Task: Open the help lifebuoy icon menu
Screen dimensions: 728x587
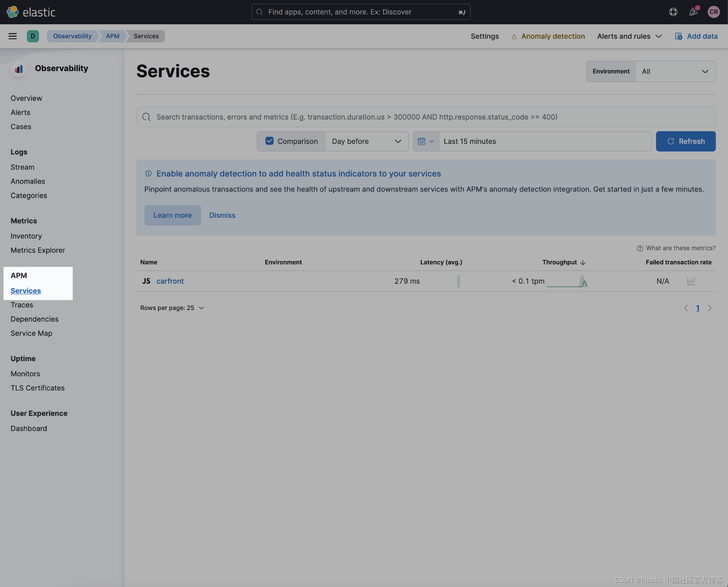Action: point(673,12)
